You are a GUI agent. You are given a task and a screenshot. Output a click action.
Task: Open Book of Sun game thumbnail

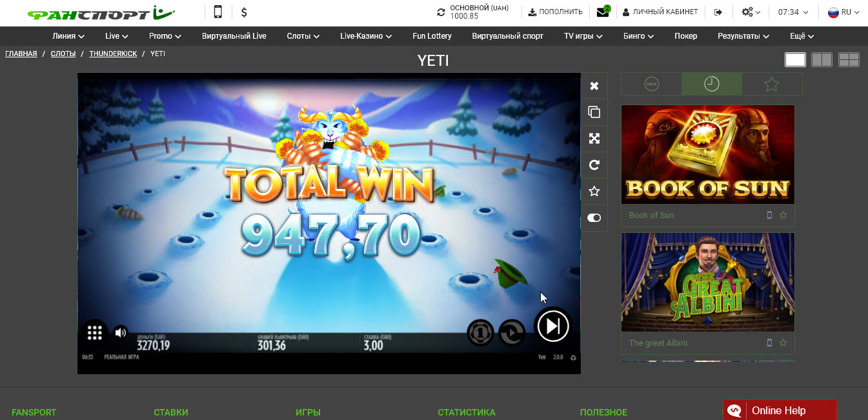pos(708,155)
